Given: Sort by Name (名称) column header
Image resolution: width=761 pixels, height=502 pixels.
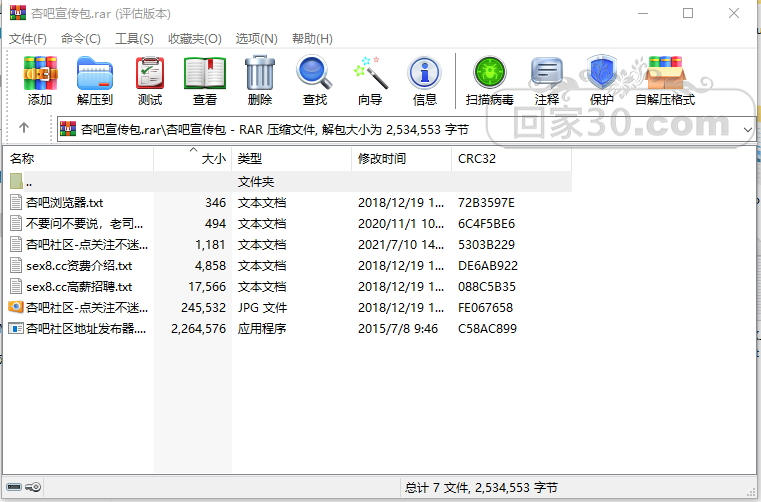Looking at the screenshot, I should (79, 159).
